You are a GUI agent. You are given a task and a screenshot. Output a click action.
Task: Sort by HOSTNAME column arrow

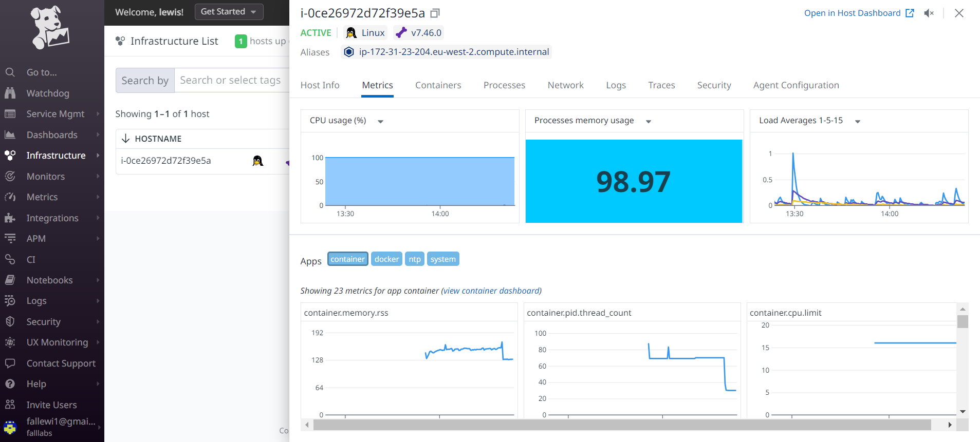tap(125, 139)
